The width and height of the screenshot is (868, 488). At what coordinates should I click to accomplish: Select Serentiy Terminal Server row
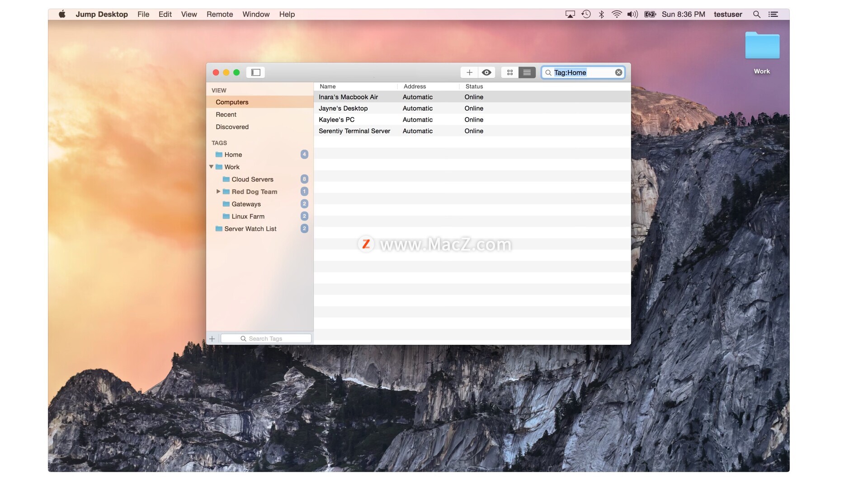[x=472, y=131]
